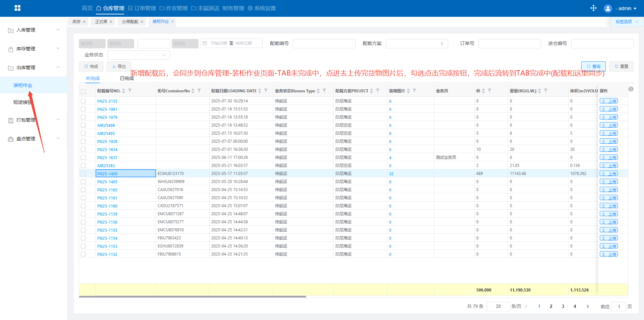Viewport: 644px width, 320px height.
Task: Click the fullscreen move icon in header
Action: (x=593, y=8)
